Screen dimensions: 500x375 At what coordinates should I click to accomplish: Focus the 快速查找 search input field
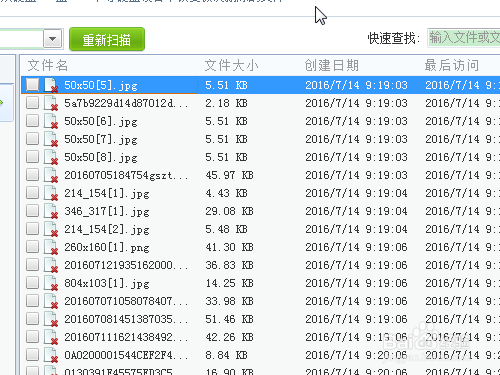click(x=464, y=38)
